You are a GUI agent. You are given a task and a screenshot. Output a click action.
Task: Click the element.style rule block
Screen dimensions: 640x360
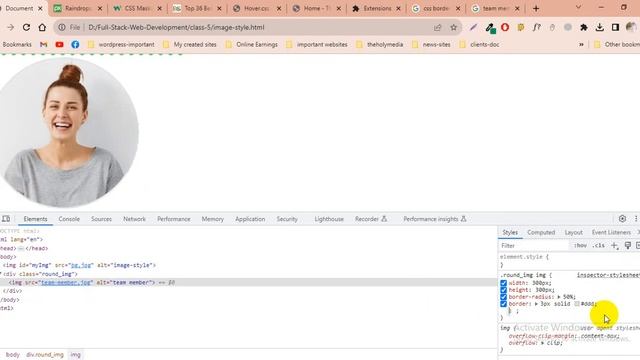(x=569, y=260)
